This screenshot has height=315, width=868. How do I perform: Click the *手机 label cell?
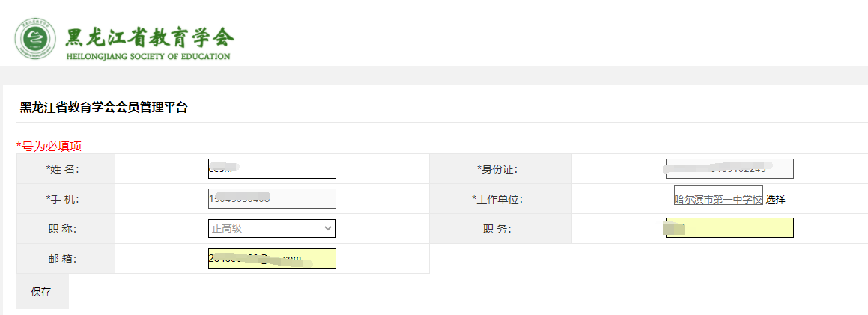pyautogui.click(x=66, y=199)
